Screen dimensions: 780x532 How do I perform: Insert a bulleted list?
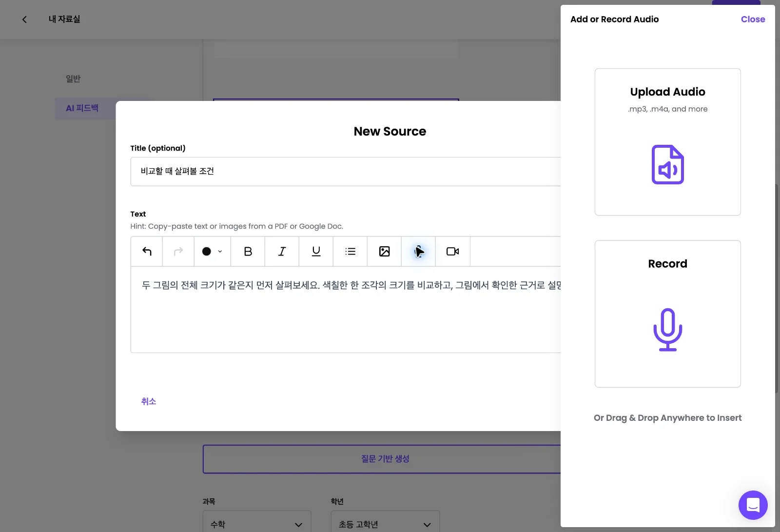(x=351, y=252)
